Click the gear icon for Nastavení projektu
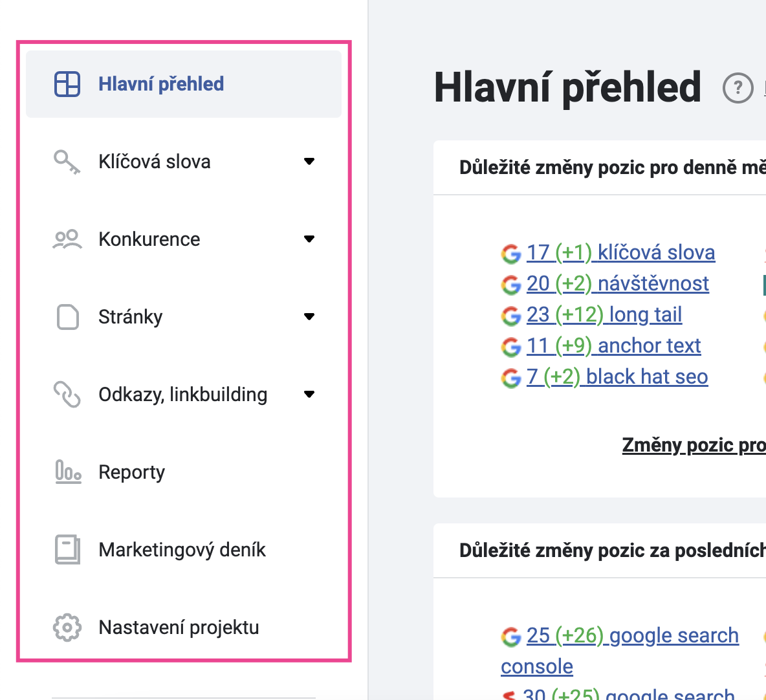Image resolution: width=766 pixels, height=700 pixels. [67, 627]
